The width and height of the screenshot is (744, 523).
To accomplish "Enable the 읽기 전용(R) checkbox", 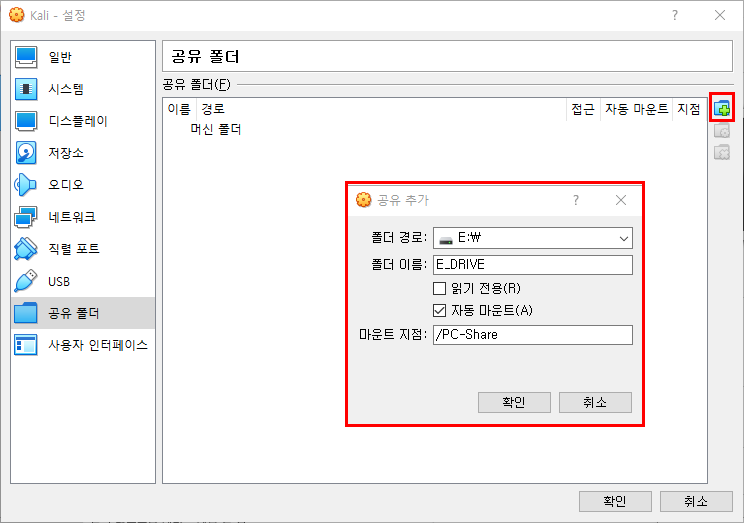I will pos(439,288).
